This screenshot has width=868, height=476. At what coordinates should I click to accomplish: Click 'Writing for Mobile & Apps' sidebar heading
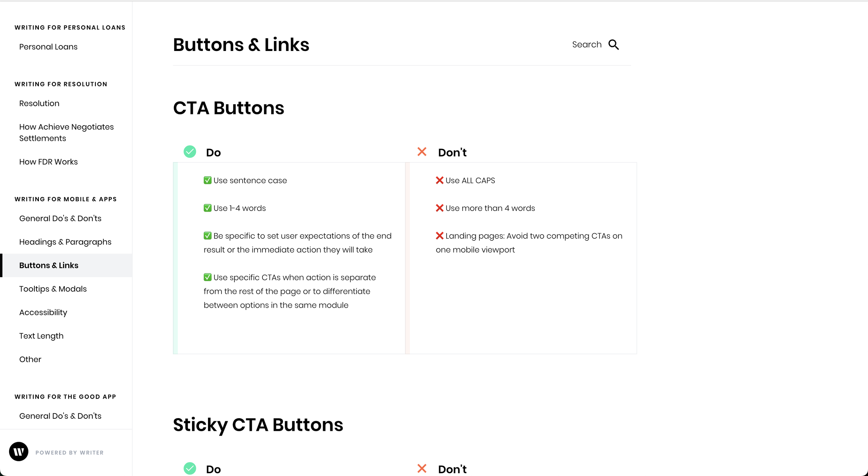tap(66, 199)
